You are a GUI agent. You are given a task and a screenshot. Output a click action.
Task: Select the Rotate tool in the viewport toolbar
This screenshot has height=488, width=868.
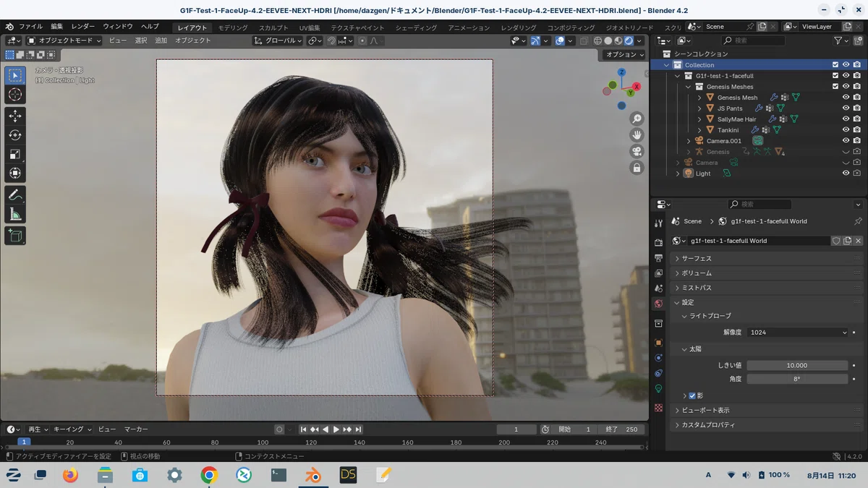click(x=15, y=135)
